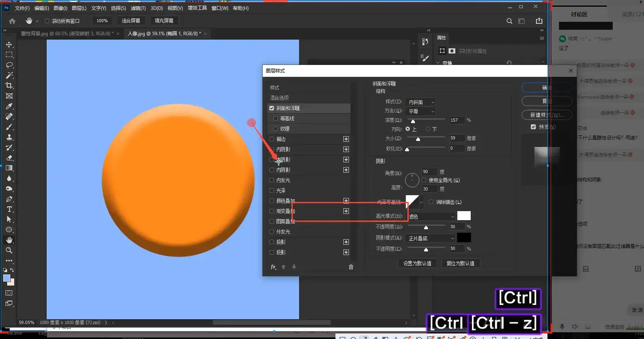Click the white highlight color swatch
This screenshot has width=644, height=339.
coord(464,216)
